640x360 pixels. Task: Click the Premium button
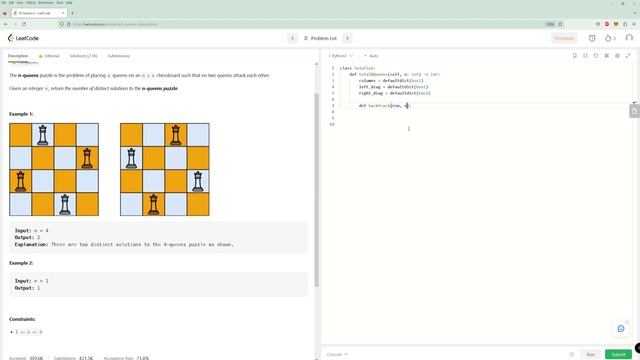click(564, 38)
